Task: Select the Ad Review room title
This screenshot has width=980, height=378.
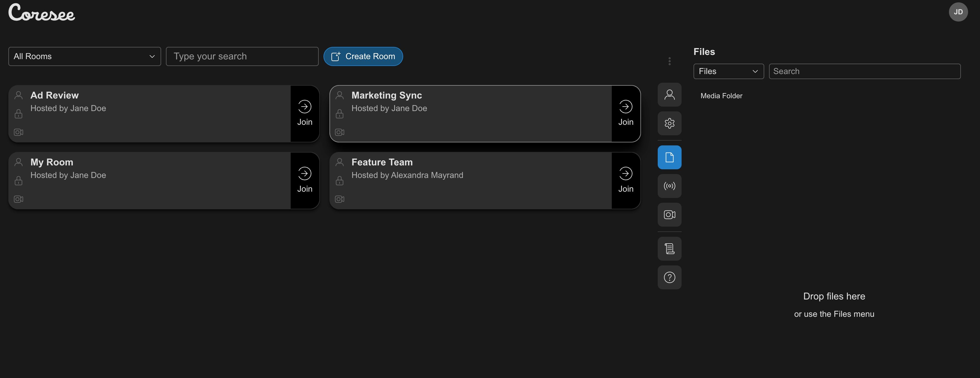Action: 54,95
